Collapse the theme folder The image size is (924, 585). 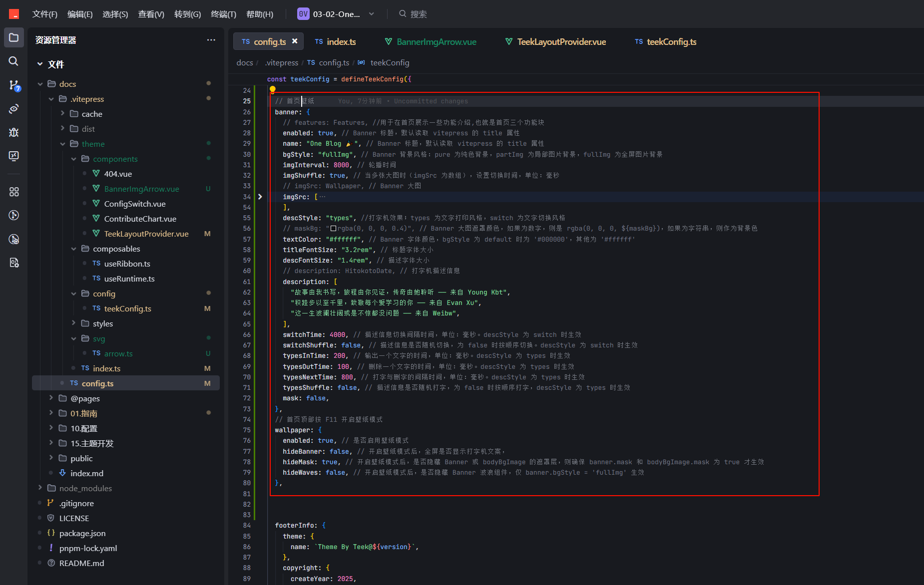pyautogui.click(x=62, y=144)
